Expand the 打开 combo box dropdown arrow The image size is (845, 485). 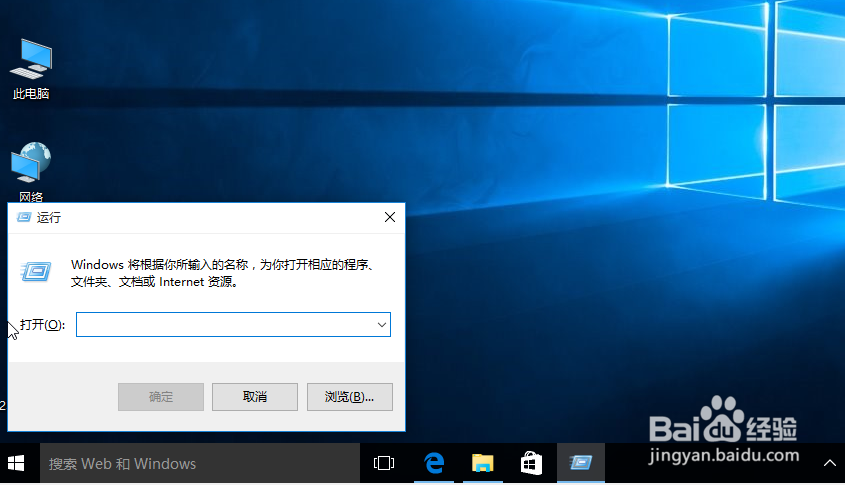[x=382, y=325]
